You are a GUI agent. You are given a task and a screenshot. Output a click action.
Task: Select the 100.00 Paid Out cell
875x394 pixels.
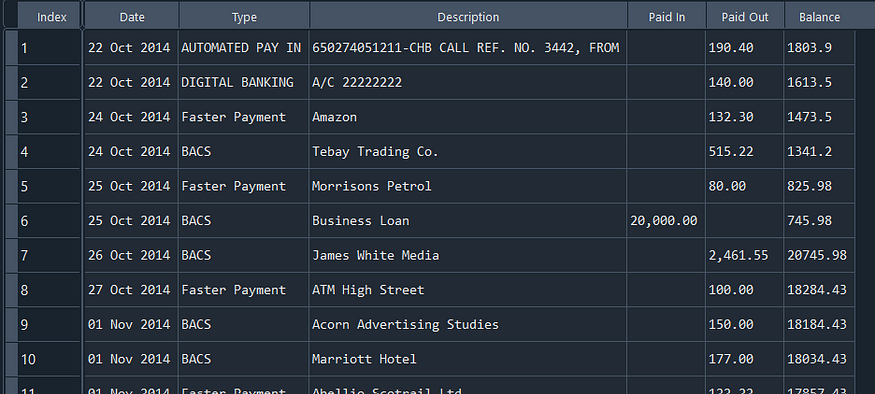(744, 290)
